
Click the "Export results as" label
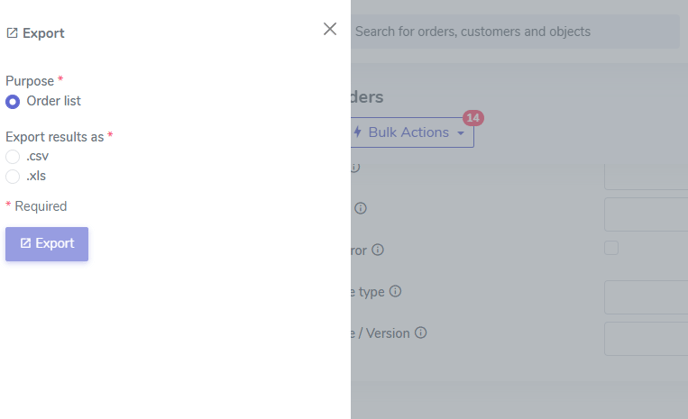click(x=55, y=136)
